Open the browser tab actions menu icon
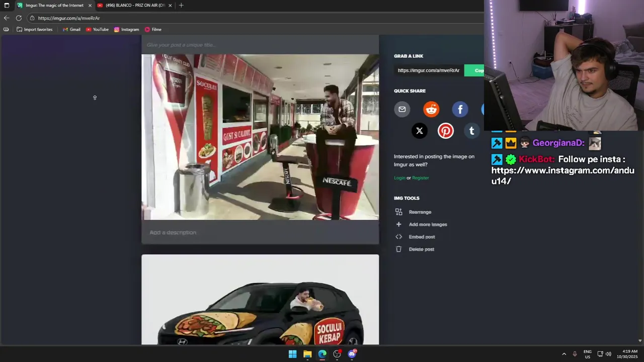This screenshot has height=362, width=644. coord(7,5)
